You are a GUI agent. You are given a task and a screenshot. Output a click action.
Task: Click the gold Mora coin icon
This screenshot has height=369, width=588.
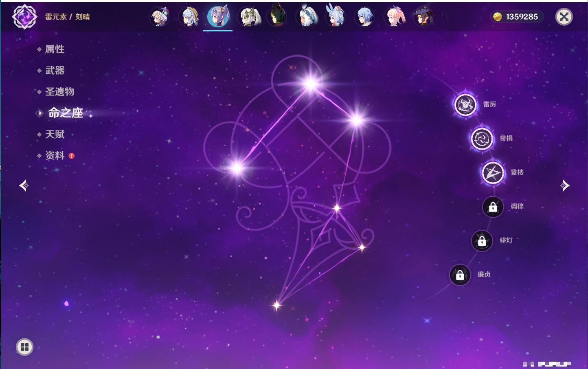[x=497, y=17]
